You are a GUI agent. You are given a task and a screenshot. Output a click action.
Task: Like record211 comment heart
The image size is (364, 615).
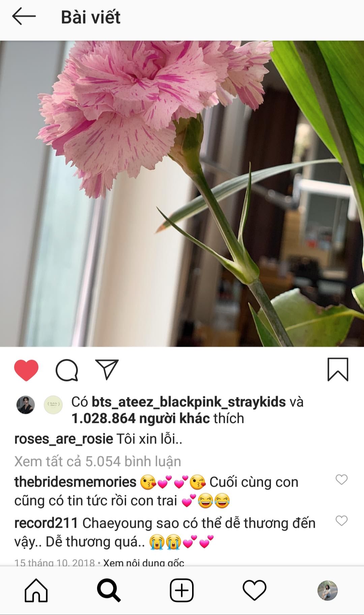[341, 521]
